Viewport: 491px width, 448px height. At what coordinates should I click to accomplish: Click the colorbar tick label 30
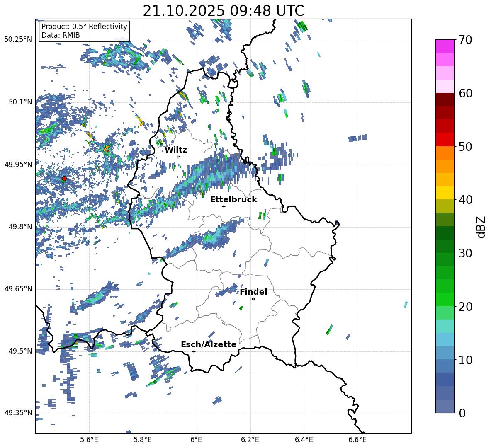(x=465, y=253)
